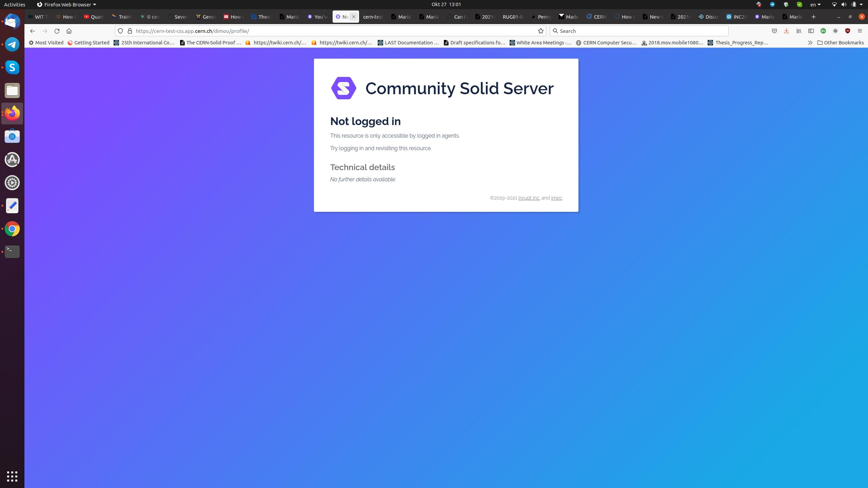Switch to the cern-test tab
This screenshot has width=868, height=488.
[373, 17]
